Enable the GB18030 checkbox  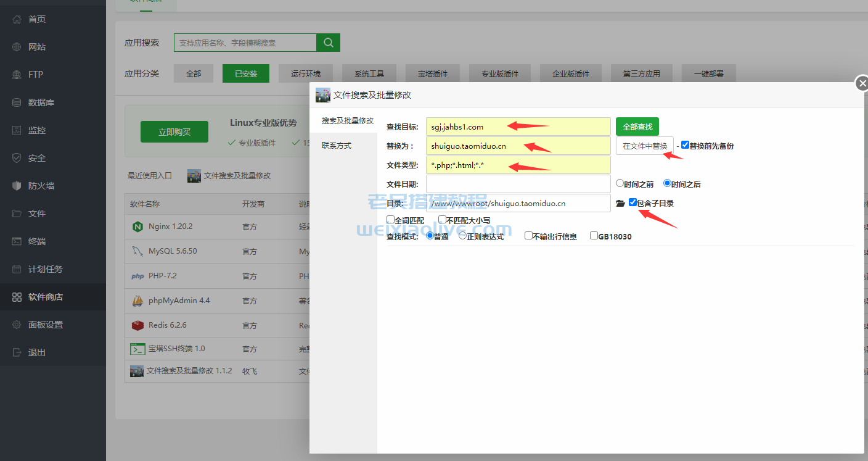point(594,235)
